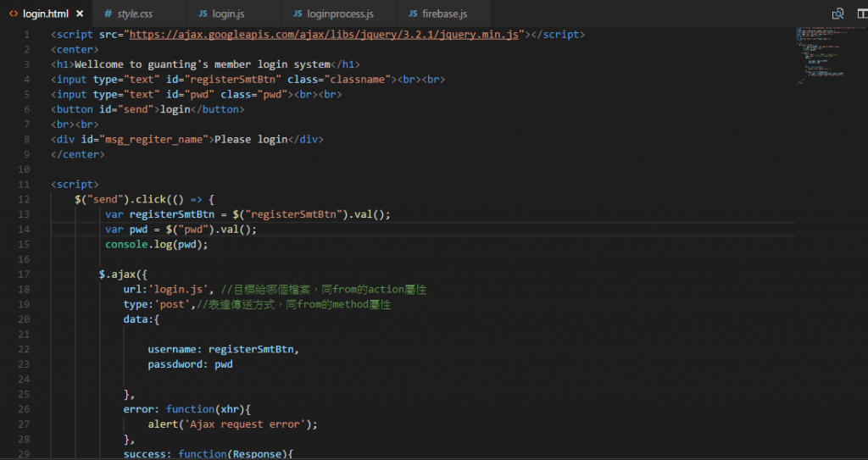This screenshot has height=460, width=868.
Task: Click the id="registerSmtBtn" input tag line
Action: click(x=248, y=79)
